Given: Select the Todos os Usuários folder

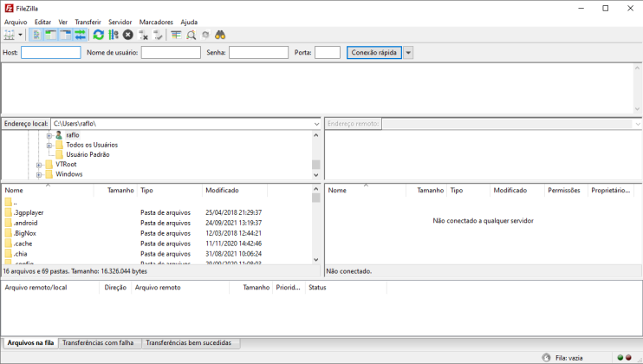Looking at the screenshot, I should pos(92,145).
